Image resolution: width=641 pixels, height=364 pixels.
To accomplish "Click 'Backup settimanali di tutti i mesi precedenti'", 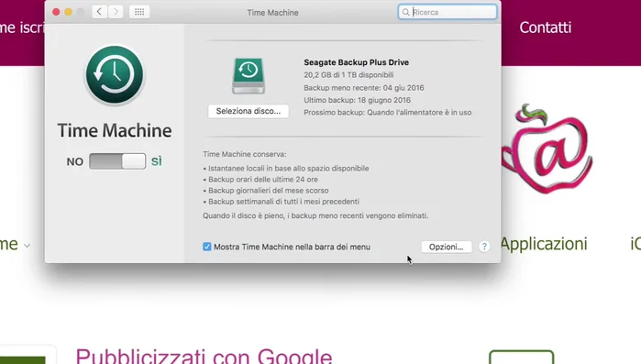I will pyautogui.click(x=282, y=202).
